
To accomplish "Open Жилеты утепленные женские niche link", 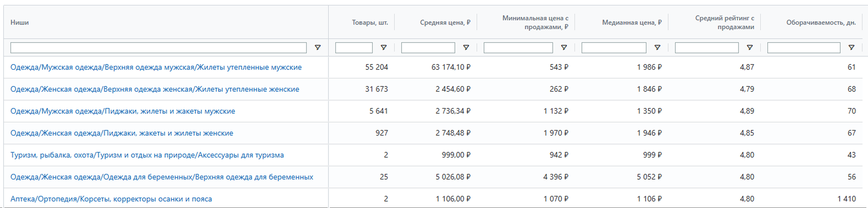I will coord(155,89).
